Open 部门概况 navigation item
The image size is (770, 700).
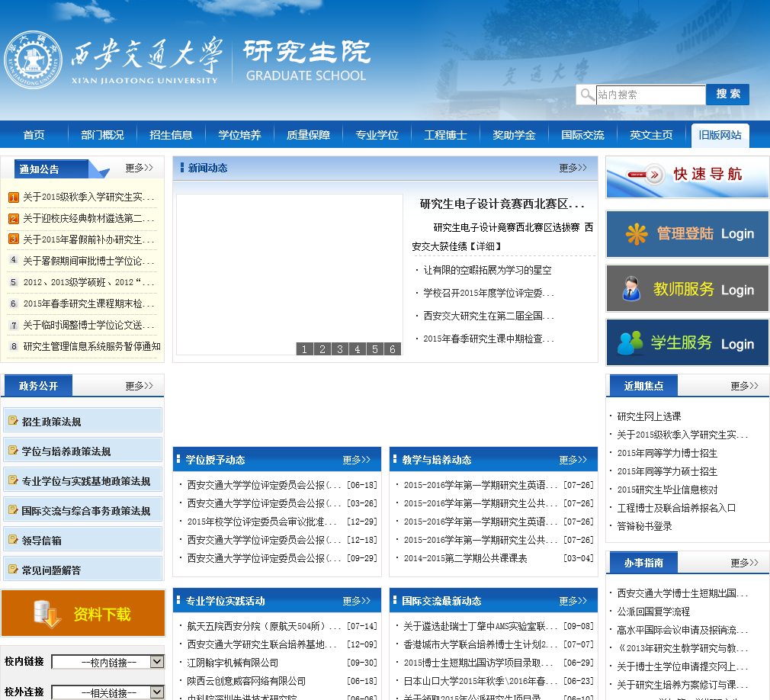point(103,135)
